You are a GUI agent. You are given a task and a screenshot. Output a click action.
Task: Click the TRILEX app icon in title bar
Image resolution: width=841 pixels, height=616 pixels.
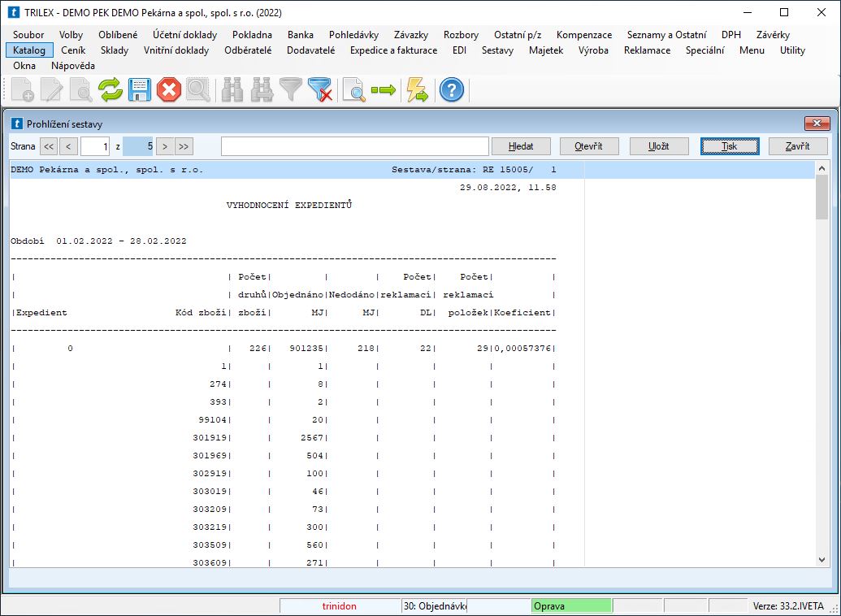coord(14,12)
